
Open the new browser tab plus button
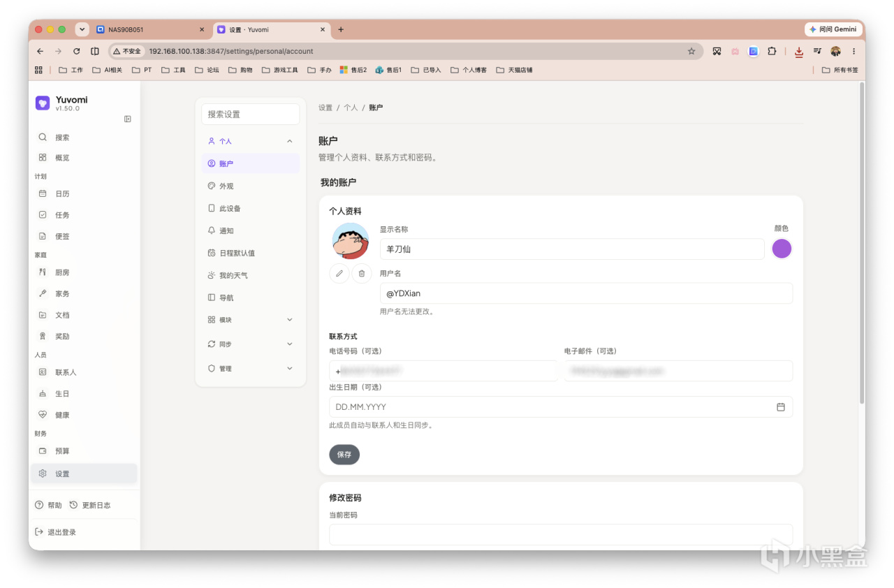[x=341, y=29]
